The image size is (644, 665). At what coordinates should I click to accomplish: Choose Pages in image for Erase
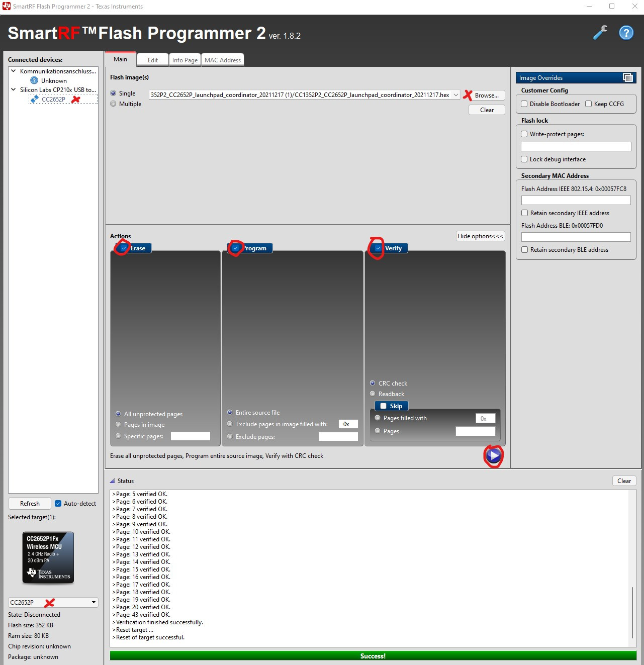pyautogui.click(x=118, y=425)
